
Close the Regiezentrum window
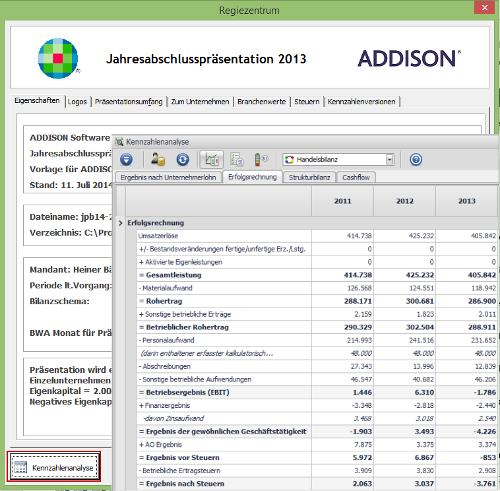(x=484, y=7)
